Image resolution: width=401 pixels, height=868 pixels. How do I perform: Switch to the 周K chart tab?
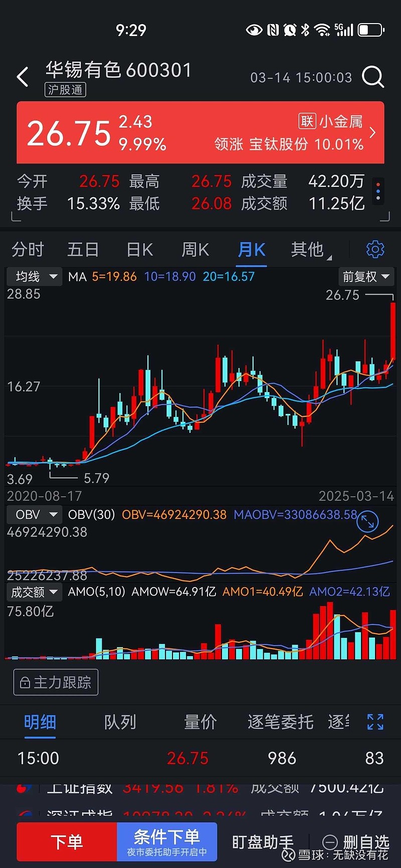195,249
